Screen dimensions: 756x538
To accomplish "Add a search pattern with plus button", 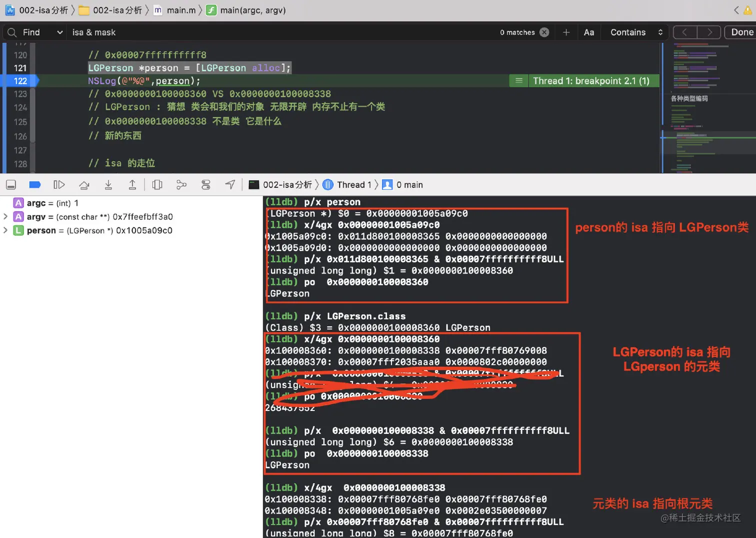I will point(566,32).
